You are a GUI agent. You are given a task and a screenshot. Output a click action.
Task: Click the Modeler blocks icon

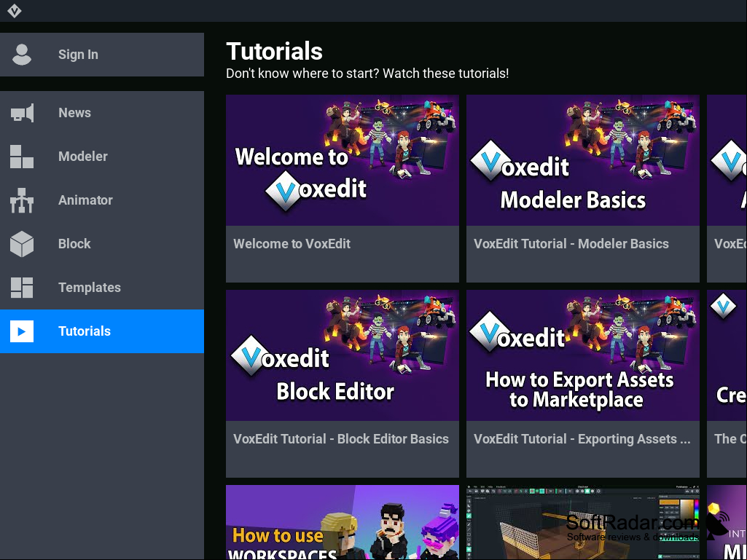pos(22,157)
